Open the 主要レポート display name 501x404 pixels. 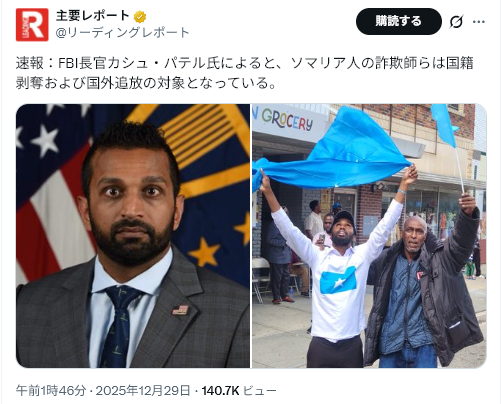point(93,16)
